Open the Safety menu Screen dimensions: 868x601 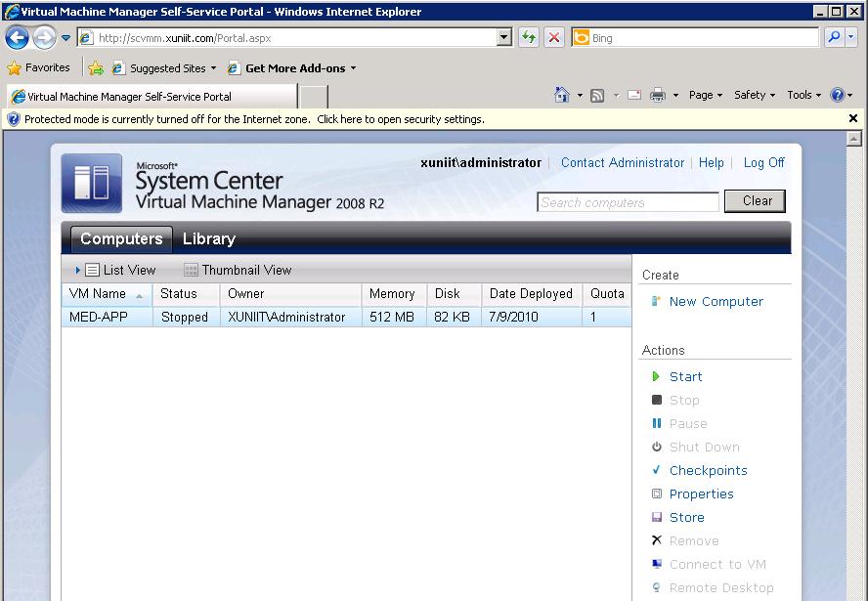(x=754, y=95)
